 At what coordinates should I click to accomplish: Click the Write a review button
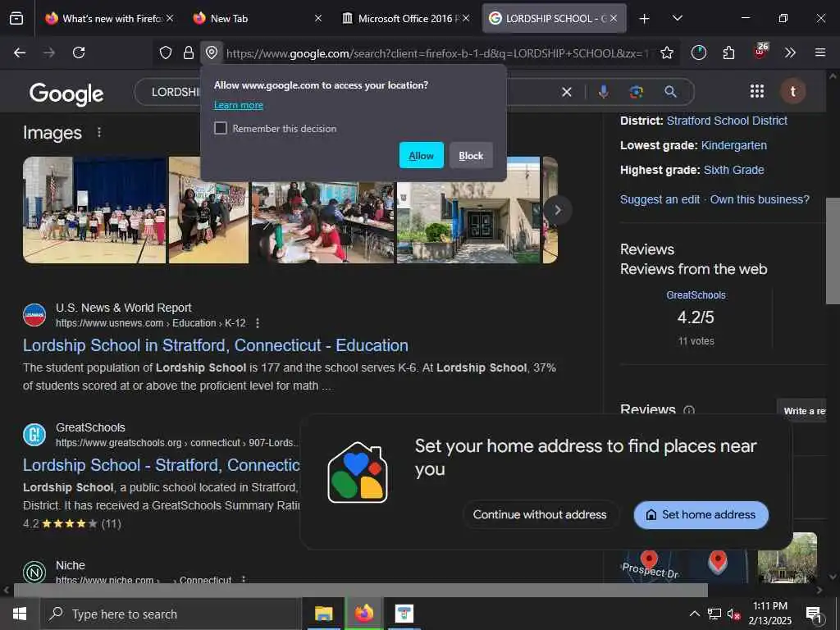tap(804, 411)
